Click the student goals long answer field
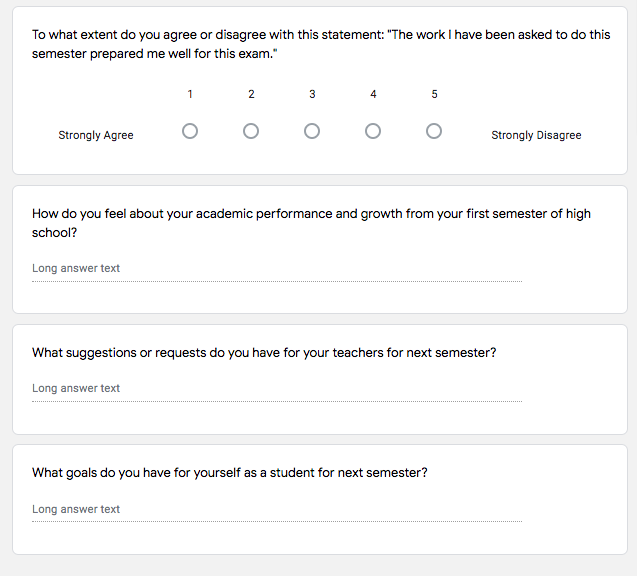The image size is (637, 576). pyautogui.click(x=277, y=510)
